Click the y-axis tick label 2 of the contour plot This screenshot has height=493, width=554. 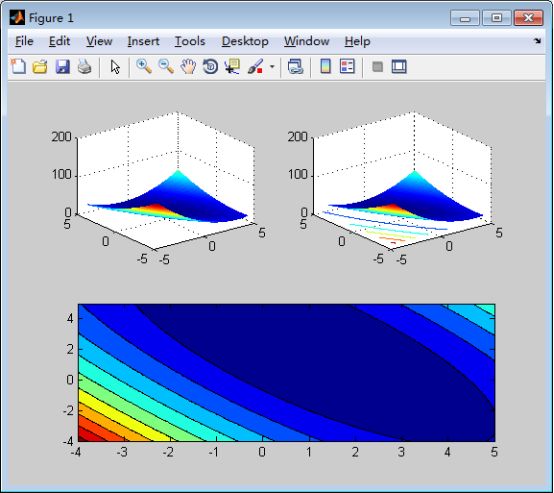coord(70,349)
